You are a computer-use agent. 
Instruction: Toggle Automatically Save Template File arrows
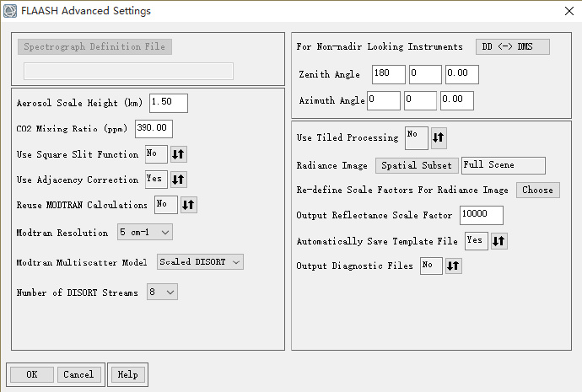point(498,241)
